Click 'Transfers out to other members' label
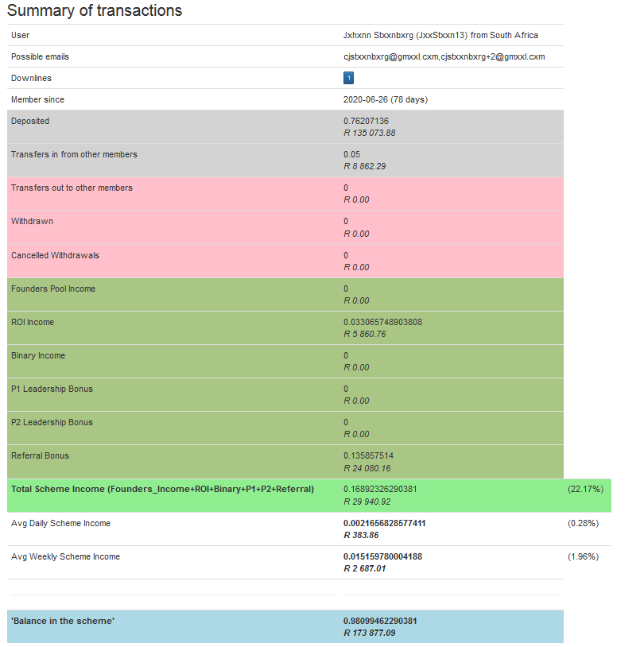 [x=72, y=188]
